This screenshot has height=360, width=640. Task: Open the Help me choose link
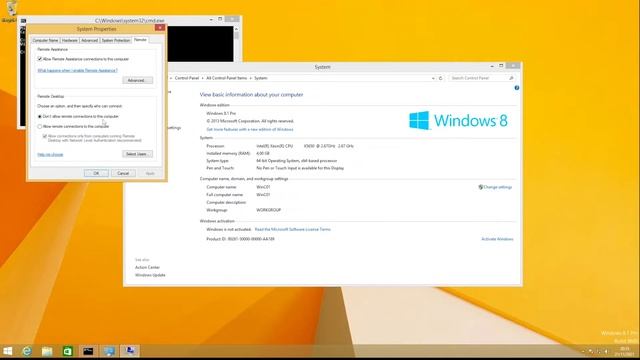pos(50,154)
